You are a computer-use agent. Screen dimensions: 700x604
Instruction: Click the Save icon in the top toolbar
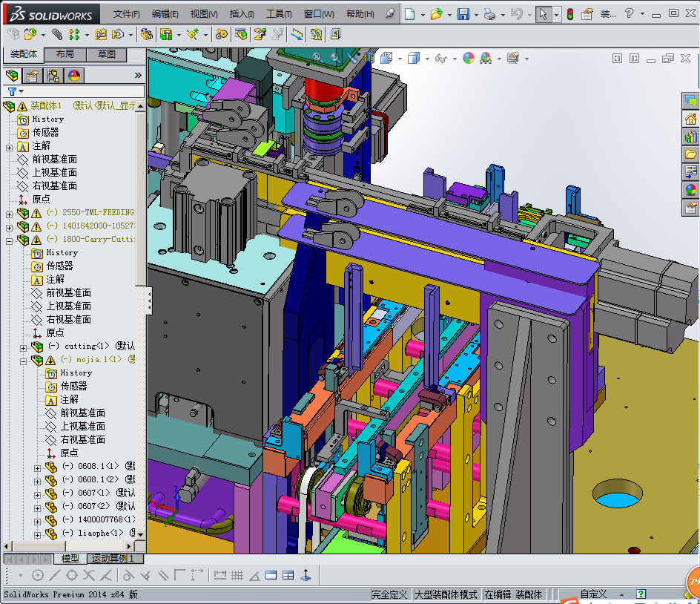463,14
